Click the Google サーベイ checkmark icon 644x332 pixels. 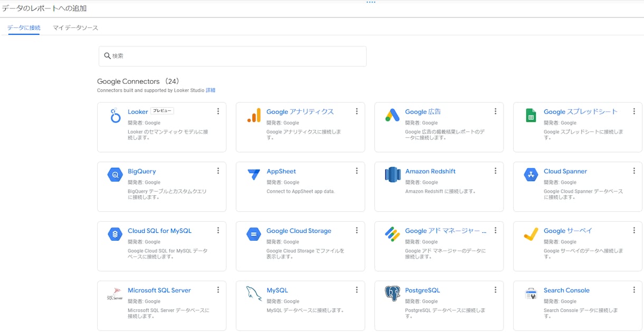531,234
